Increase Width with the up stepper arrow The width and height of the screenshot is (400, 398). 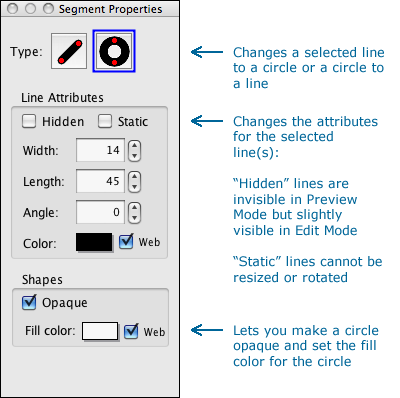pos(134,146)
